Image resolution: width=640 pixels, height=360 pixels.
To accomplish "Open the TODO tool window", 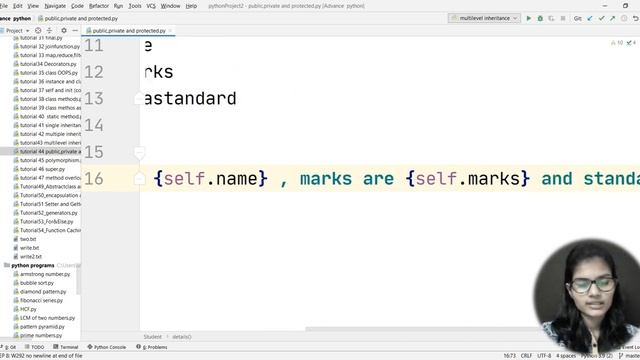I will click(34, 347).
